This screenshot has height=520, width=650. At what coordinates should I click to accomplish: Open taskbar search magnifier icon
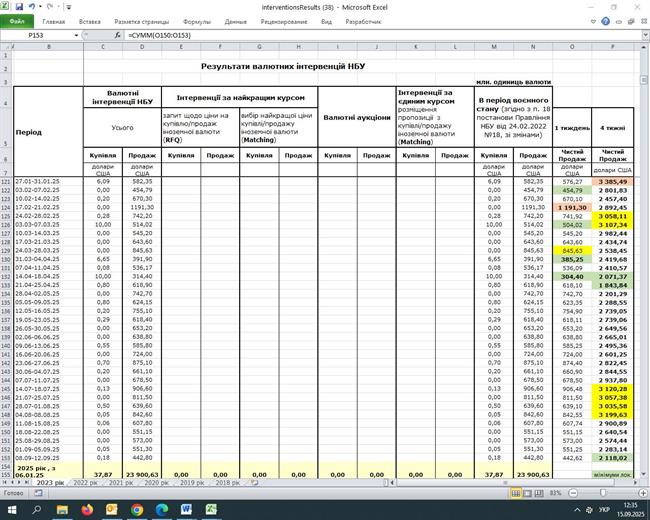37,510
